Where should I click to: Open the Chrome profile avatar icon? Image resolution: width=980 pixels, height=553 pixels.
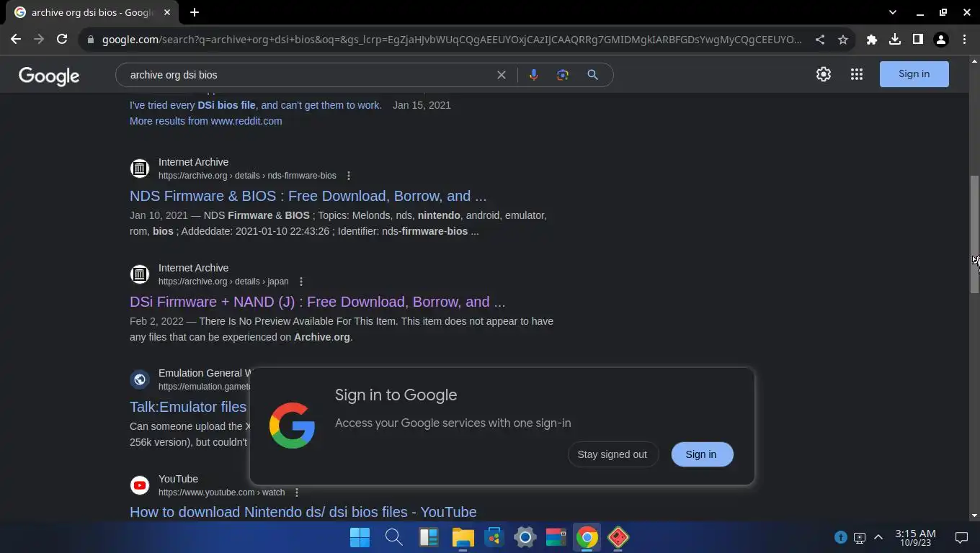pos(941,40)
